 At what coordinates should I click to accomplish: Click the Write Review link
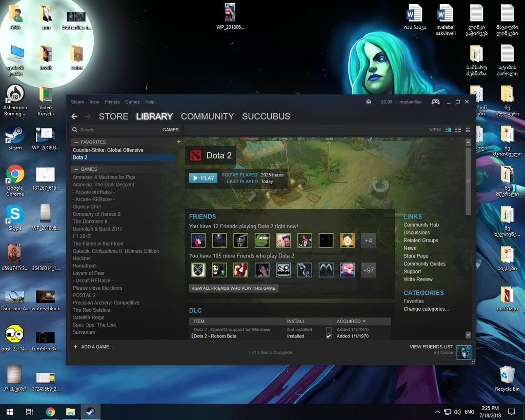(418, 279)
